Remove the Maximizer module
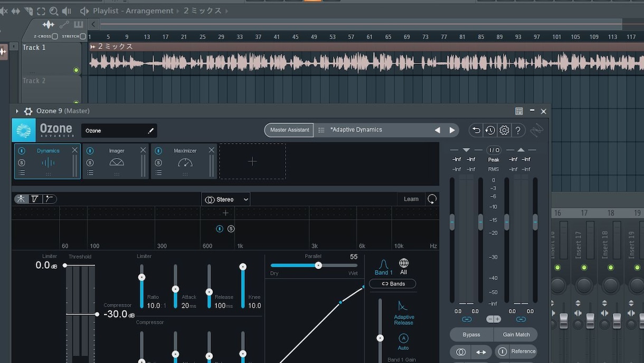Screen dimensions: 644x363 tap(212, 150)
